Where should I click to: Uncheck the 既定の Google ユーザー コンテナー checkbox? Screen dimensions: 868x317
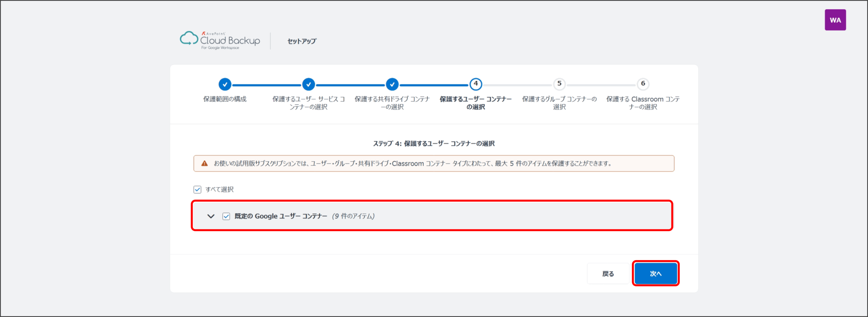(226, 216)
